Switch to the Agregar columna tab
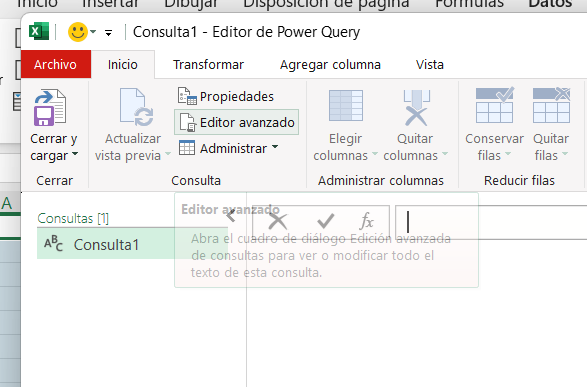Screen dimensions: 587x387 330,64
